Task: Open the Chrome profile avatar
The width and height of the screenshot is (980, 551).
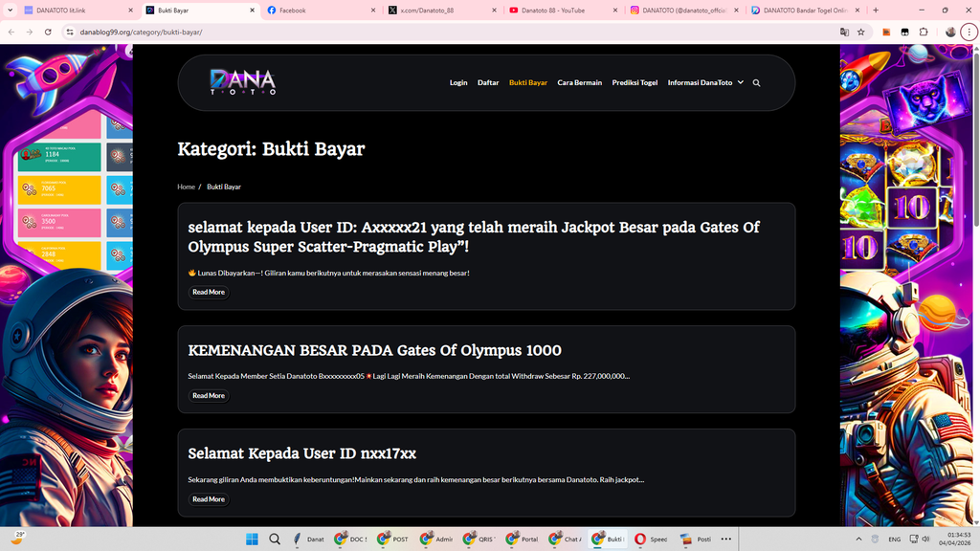Action: [950, 32]
